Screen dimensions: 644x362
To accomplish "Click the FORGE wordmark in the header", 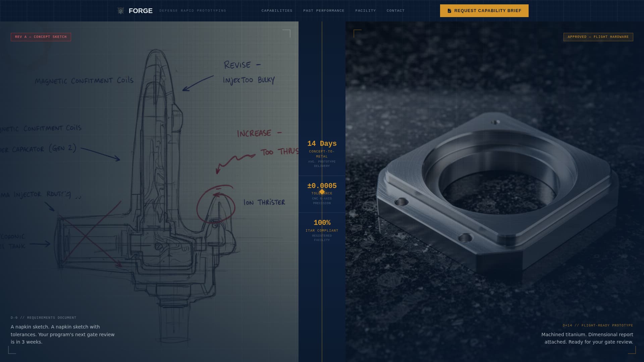I will [141, 10].
